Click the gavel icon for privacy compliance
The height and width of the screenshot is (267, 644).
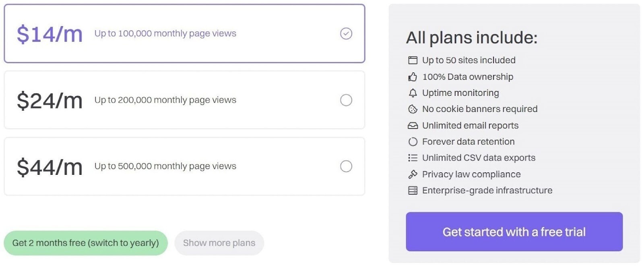click(413, 174)
